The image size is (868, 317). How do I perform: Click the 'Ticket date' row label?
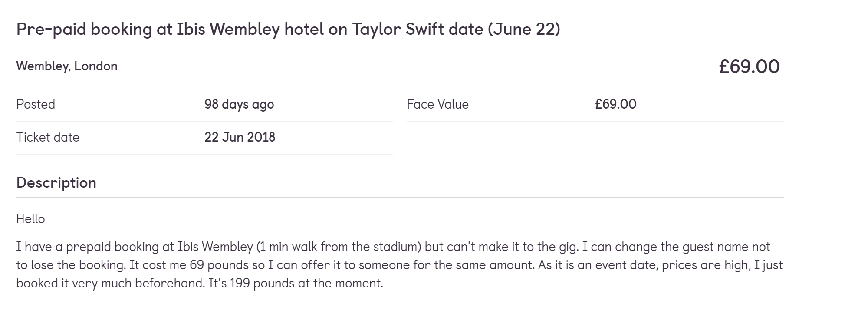pyautogui.click(x=48, y=137)
